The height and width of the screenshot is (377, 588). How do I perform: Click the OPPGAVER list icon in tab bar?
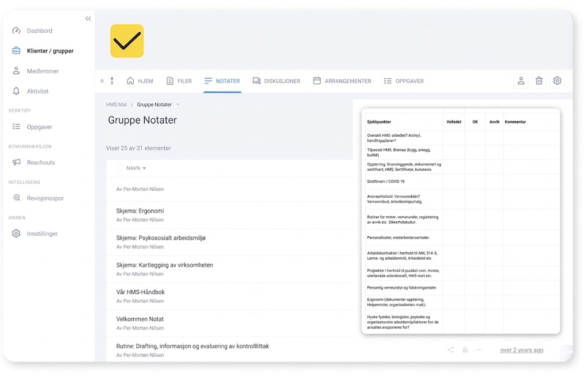(388, 80)
